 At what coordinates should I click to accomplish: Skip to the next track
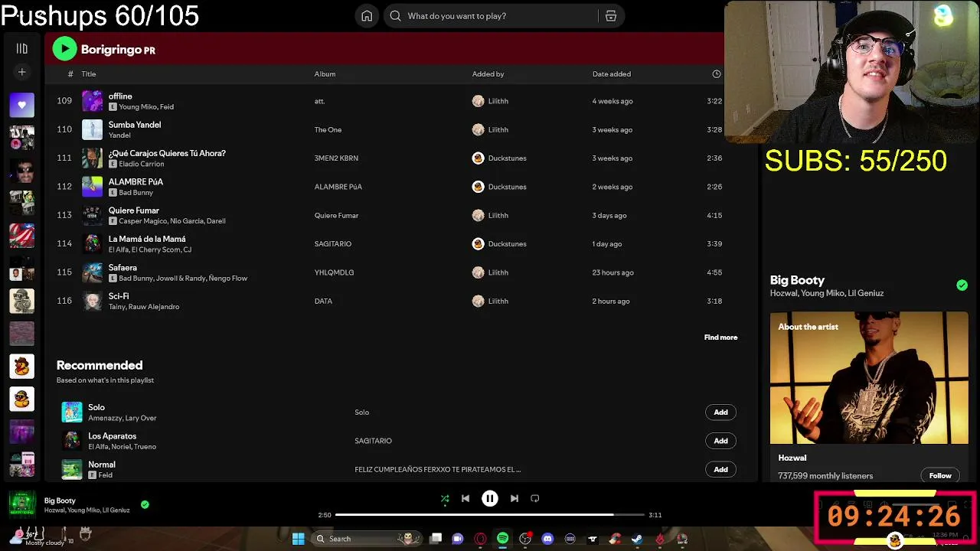[x=514, y=498]
